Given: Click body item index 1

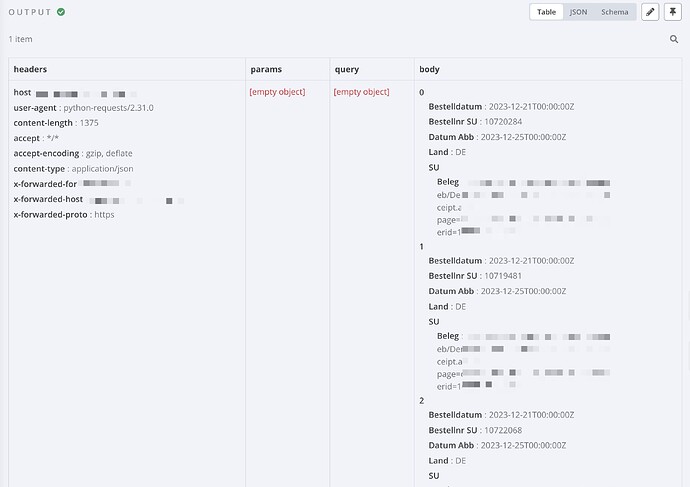Looking at the screenshot, I should click(x=422, y=246).
